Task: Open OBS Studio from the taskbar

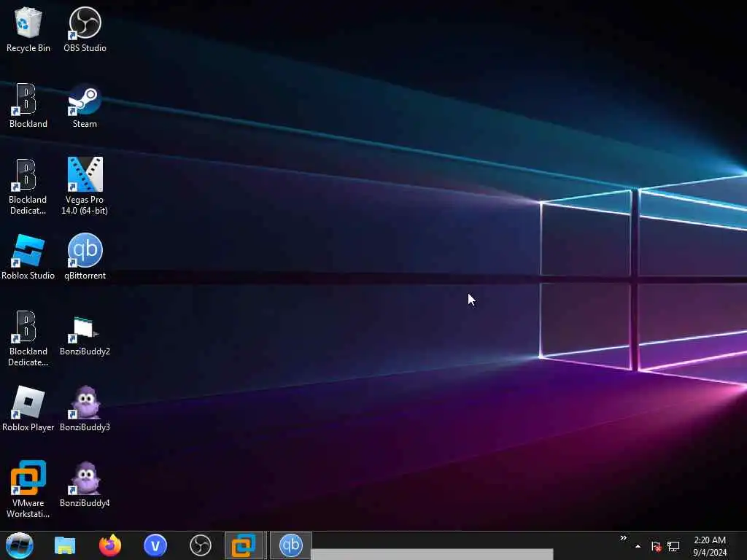Action: point(201,545)
